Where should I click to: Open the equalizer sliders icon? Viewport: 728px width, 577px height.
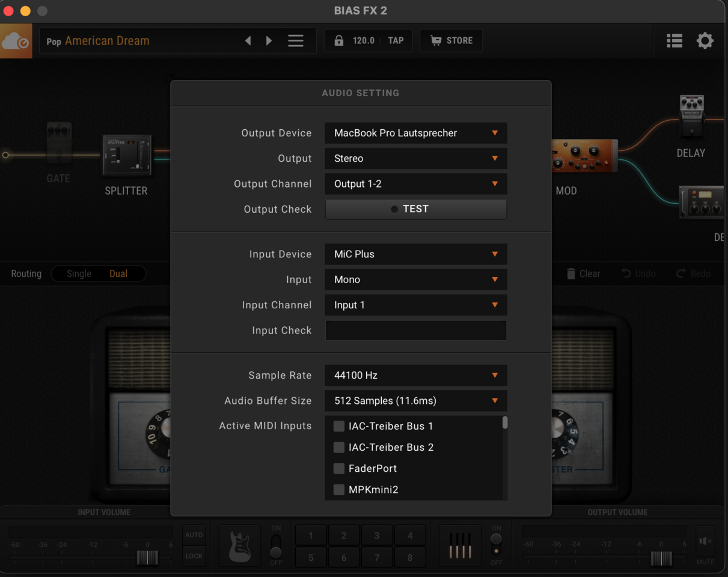(460, 546)
